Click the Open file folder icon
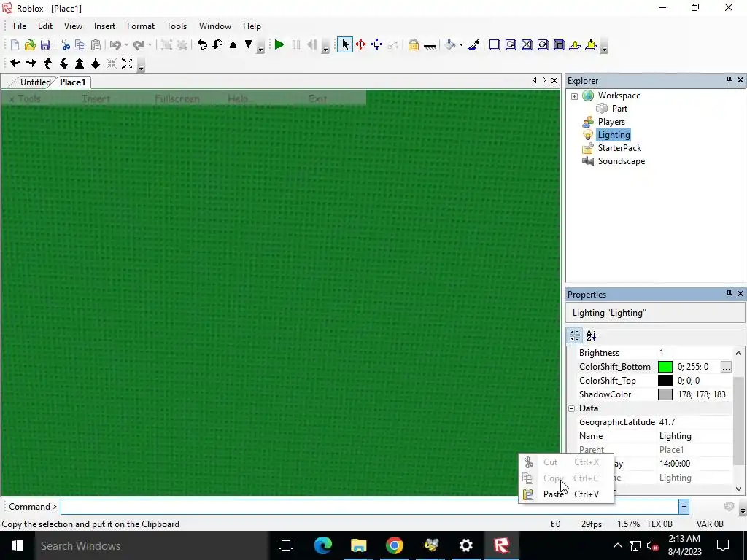Screen dimensions: 747x560 [x=30, y=44]
